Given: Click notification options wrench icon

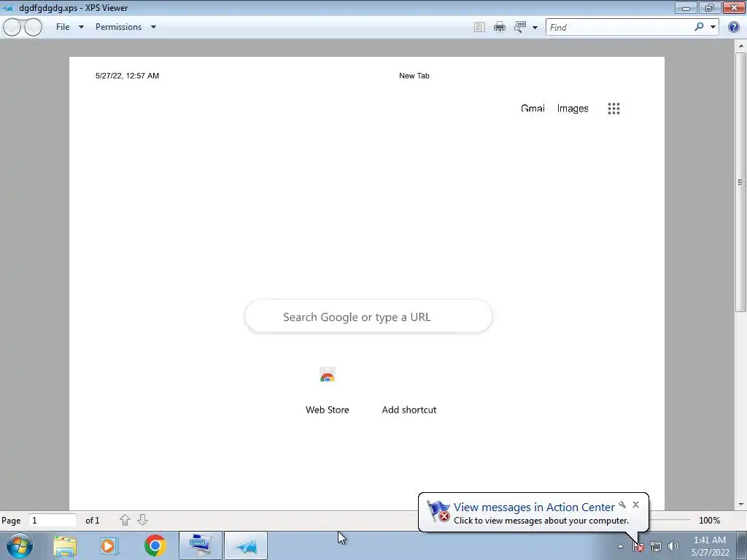Looking at the screenshot, I should click(x=622, y=505).
